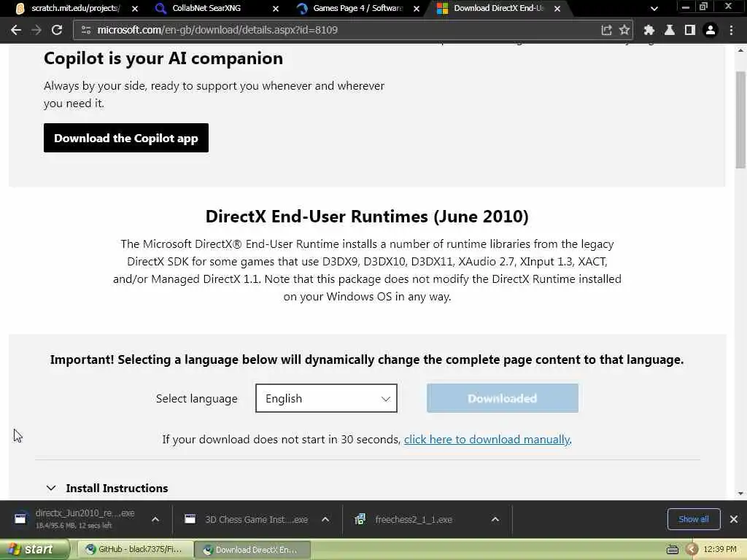Open options arrow for freechess2_1_1.exe download
Viewport: 747px width, 560px height.
tap(495, 519)
